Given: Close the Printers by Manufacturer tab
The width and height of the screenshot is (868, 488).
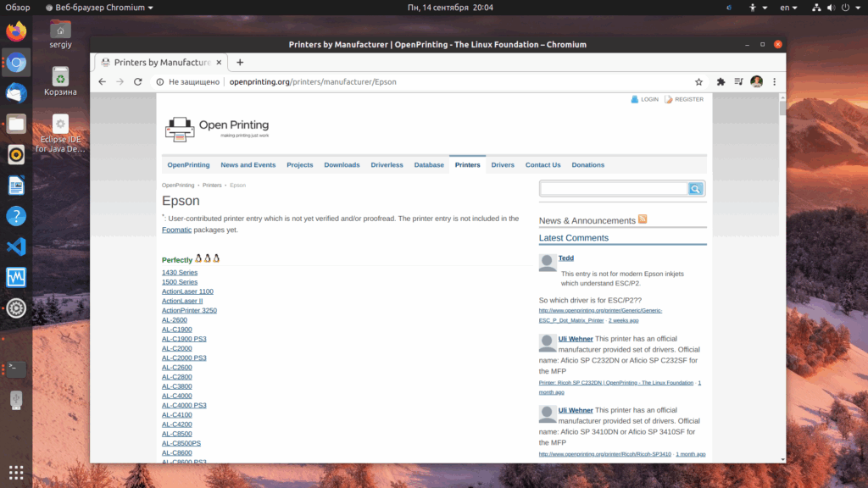Looking at the screenshot, I should tap(219, 63).
